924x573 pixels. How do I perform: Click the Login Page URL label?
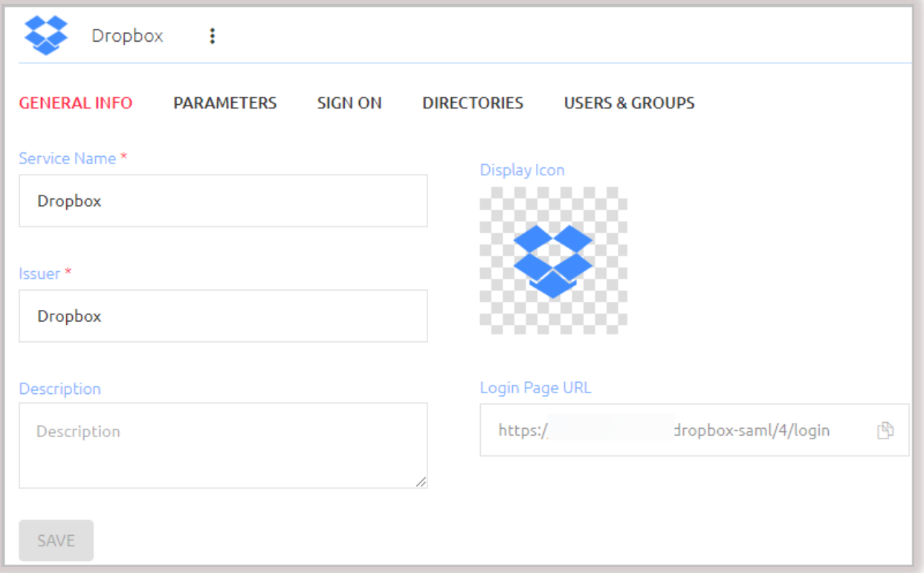pyautogui.click(x=536, y=387)
